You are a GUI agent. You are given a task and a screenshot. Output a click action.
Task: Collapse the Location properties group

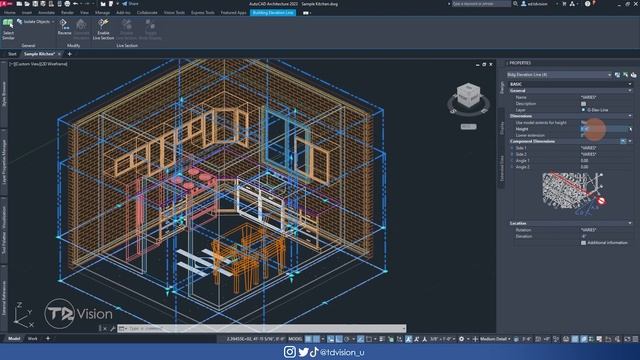pyautogui.click(x=630, y=223)
